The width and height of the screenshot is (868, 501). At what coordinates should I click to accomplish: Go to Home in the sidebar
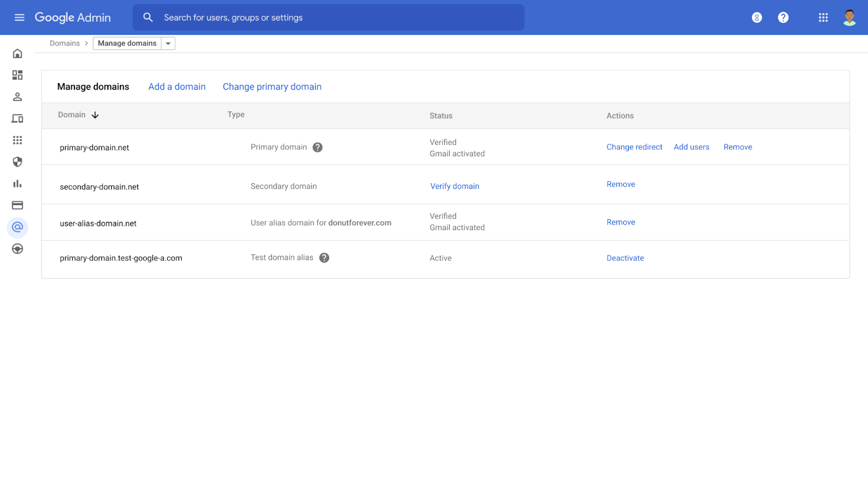click(x=17, y=53)
